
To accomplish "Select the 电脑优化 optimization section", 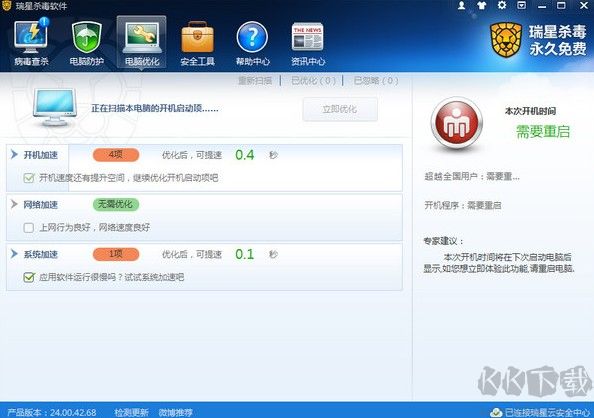I will (142, 42).
